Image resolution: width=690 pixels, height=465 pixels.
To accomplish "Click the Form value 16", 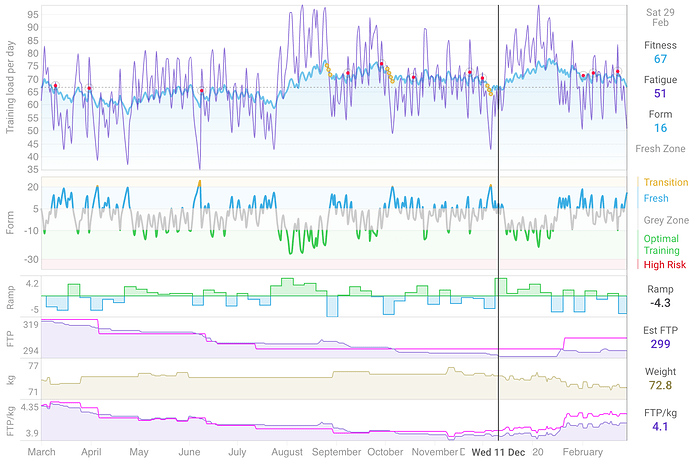I will tap(660, 128).
